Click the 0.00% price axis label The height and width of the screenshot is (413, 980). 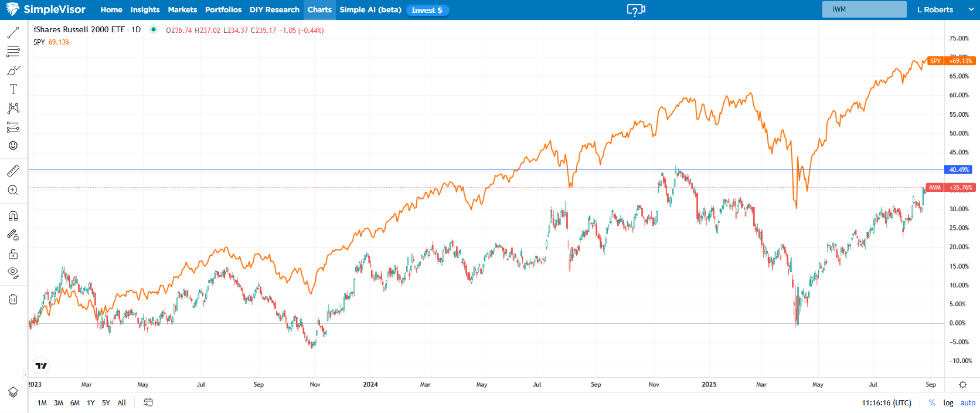[957, 323]
